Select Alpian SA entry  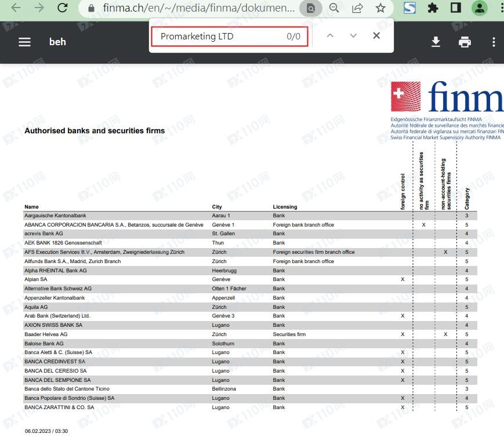pyautogui.click(x=36, y=279)
